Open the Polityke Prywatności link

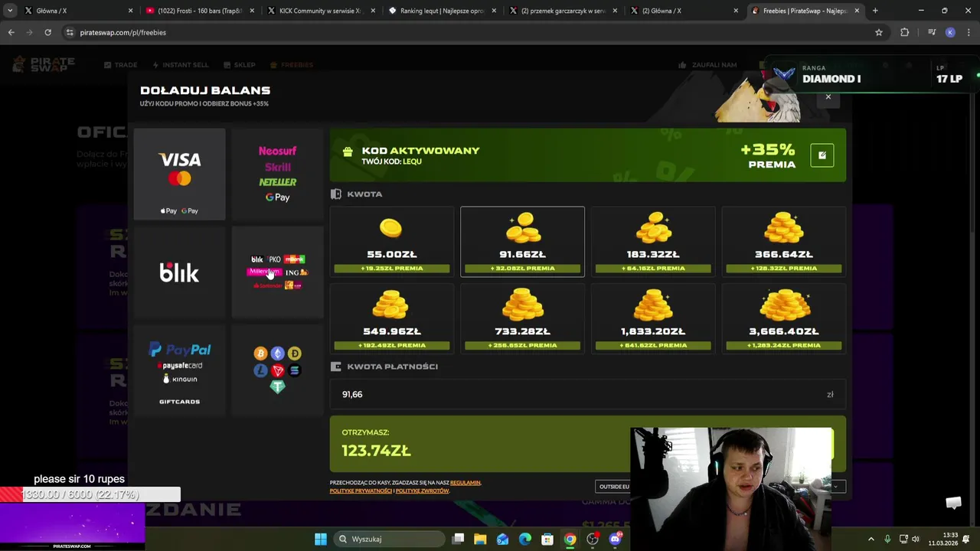click(x=361, y=491)
